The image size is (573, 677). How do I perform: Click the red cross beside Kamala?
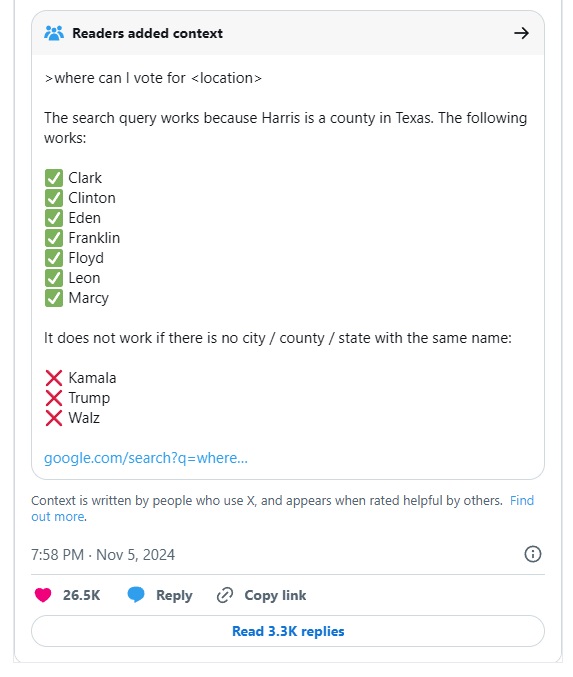tap(54, 378)
